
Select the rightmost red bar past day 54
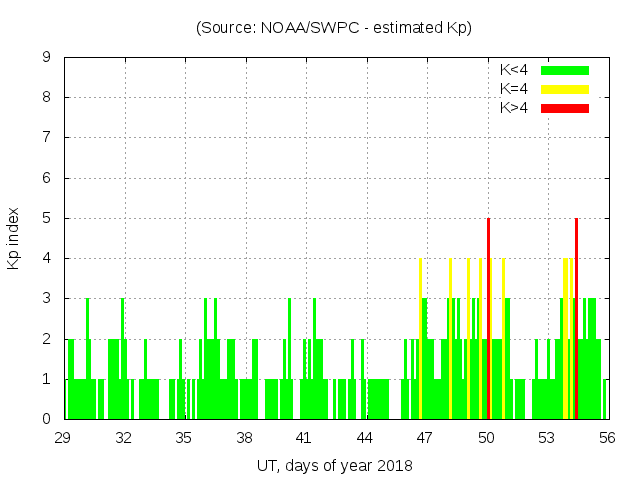point(577,318)
